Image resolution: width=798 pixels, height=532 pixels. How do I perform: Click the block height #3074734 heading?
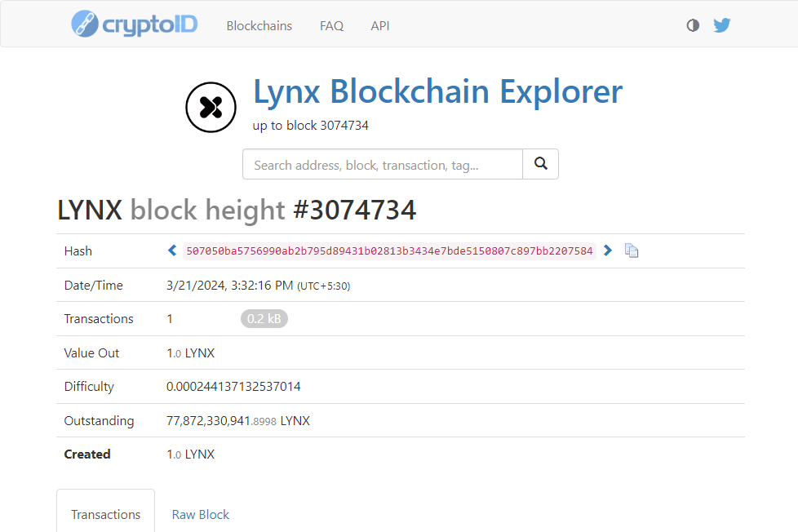236,210
